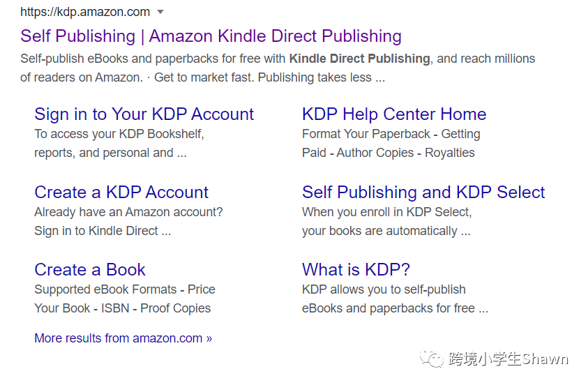Screen dimensions: 588x385
Task: Visit KDP Help Center Home sitelink
Action: (x=394, y=114)
